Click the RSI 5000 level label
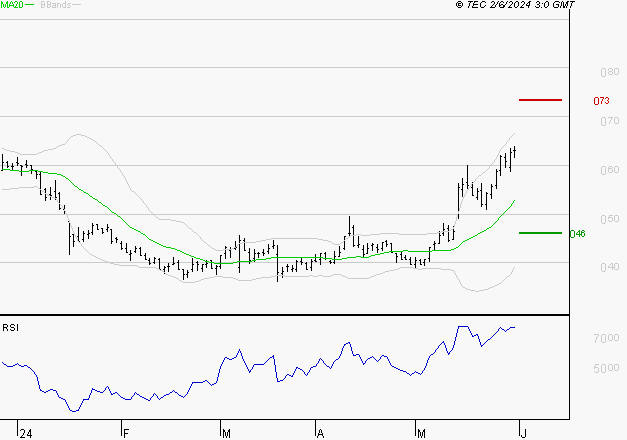 point(606,368)
